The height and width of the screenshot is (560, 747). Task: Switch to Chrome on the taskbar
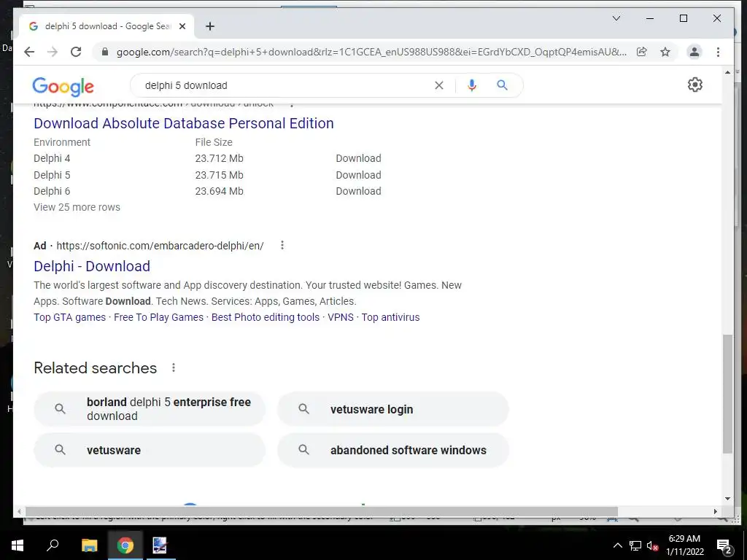[x=125, y=545]
